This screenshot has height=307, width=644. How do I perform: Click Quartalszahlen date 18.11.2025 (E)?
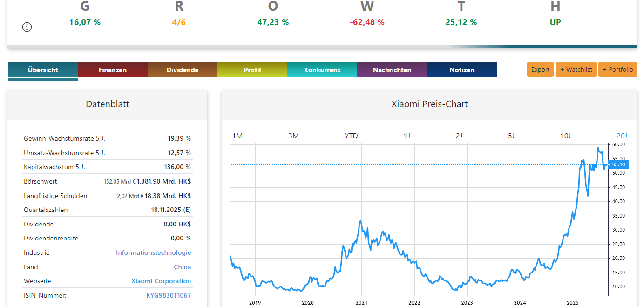[x=171, y=210]
